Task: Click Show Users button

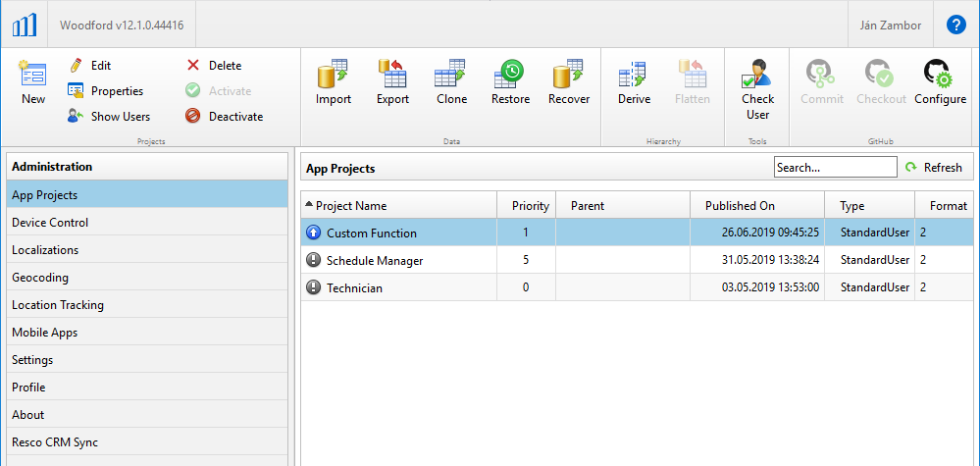Action: (x=109, y=116)
